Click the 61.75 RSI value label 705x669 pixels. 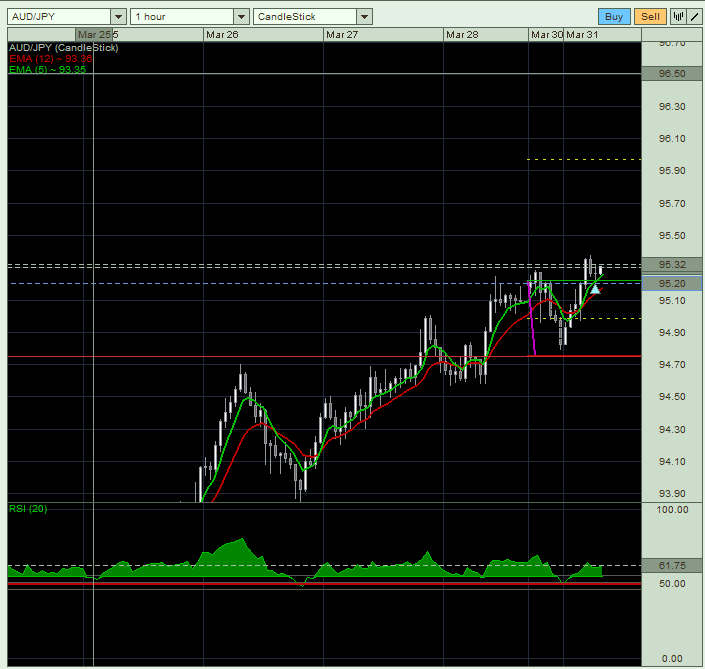(x=672, y=566)
